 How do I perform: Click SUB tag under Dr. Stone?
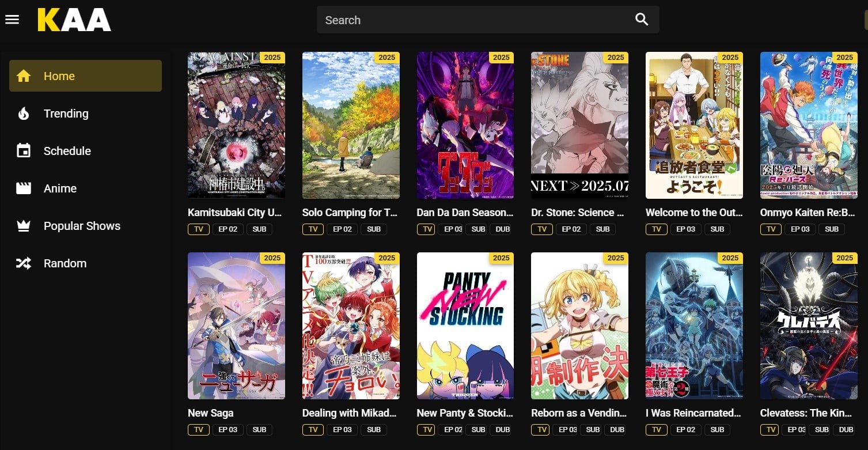(x=602, y=229)
